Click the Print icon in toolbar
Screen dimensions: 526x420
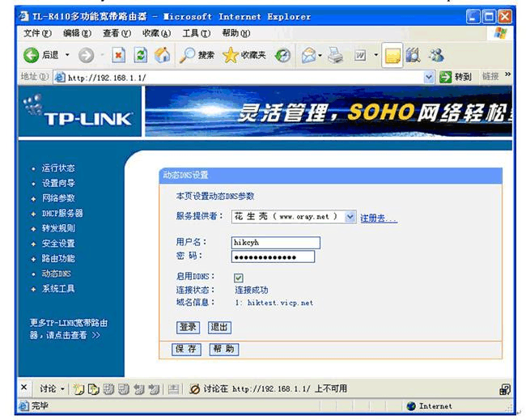[336, 55]
